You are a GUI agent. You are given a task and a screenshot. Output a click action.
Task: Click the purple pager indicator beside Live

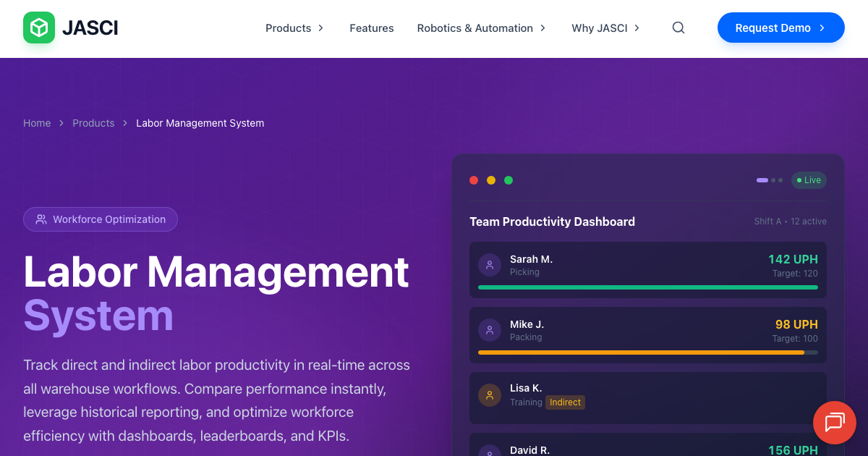pos(762,180)
